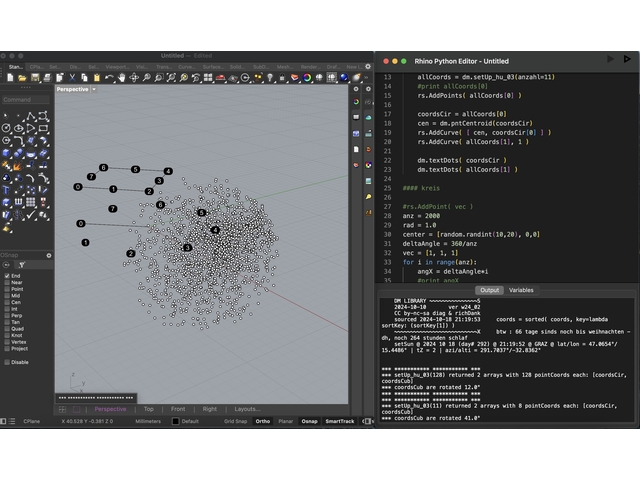Viewport: 640px width, 480px height.
Task: Toggle the Osnap status bar button
Action: [309, 421]
